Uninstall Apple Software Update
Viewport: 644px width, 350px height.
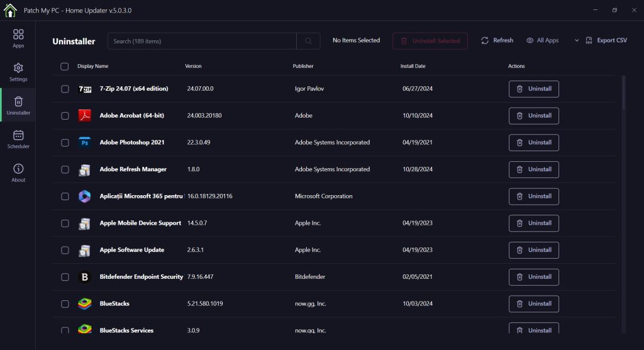point(533,250)
